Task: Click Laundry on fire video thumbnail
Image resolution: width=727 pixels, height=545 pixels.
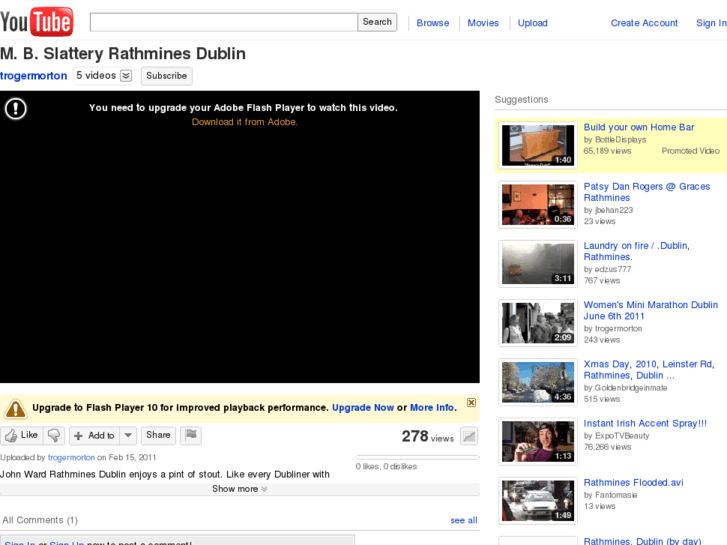Action: [538, 263]
